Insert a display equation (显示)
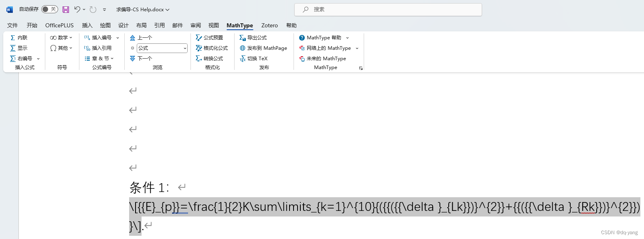Screen dimensions: 644x239 (19, 48)
